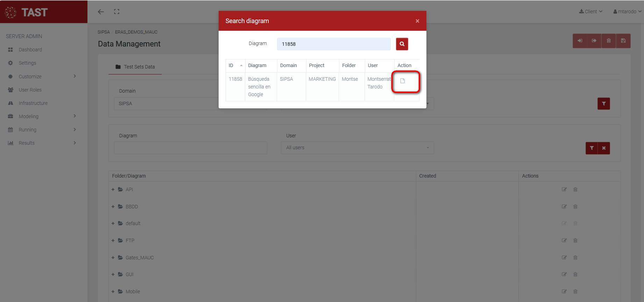
Task: Click the save icon in top toolbar
Action: 623,41
